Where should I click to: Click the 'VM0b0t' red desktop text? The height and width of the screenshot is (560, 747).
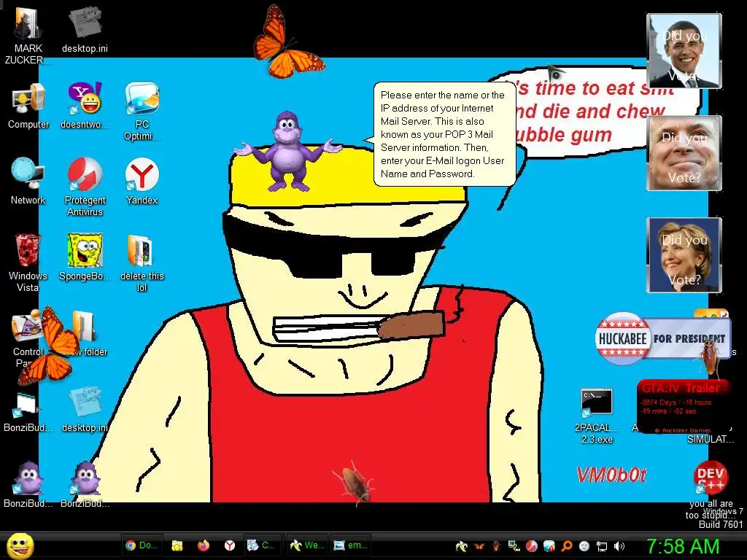(611, 475)
